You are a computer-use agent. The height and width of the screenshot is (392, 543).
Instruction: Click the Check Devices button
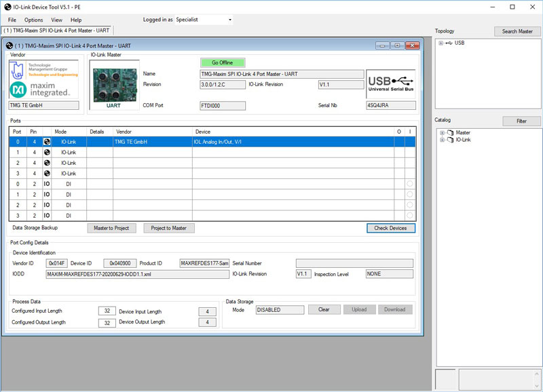click(391, 228)
